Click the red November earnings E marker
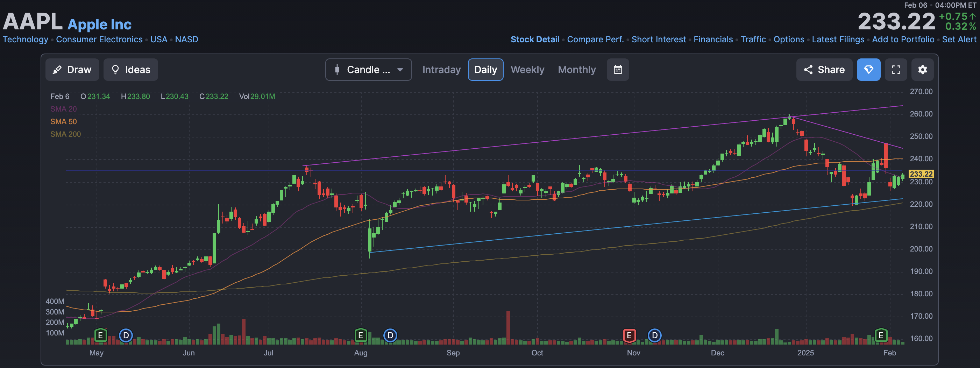This screenshot has height=368, width=980. (629, 335)
